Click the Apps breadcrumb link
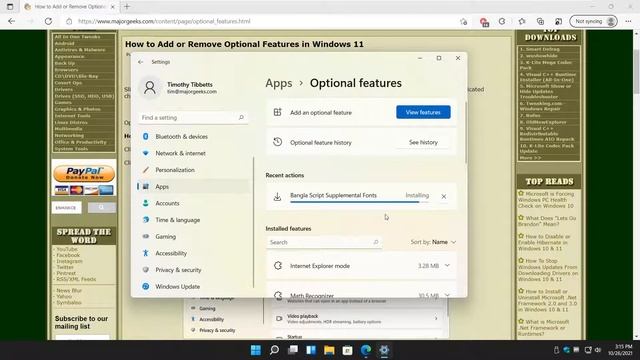Image resolution: width=640 pixels, height=360 pixels. pos(279,83)
